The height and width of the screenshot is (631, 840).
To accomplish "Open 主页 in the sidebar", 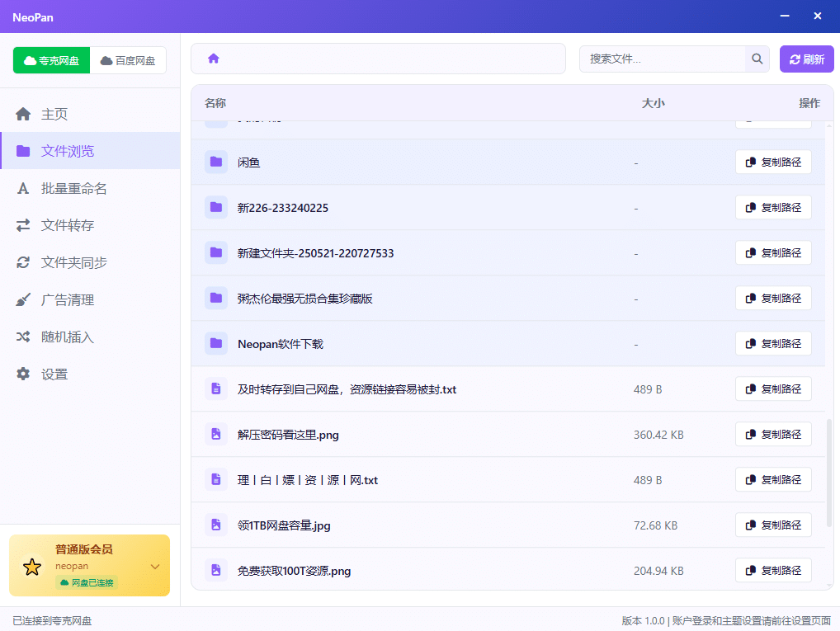I will point(90,114).
